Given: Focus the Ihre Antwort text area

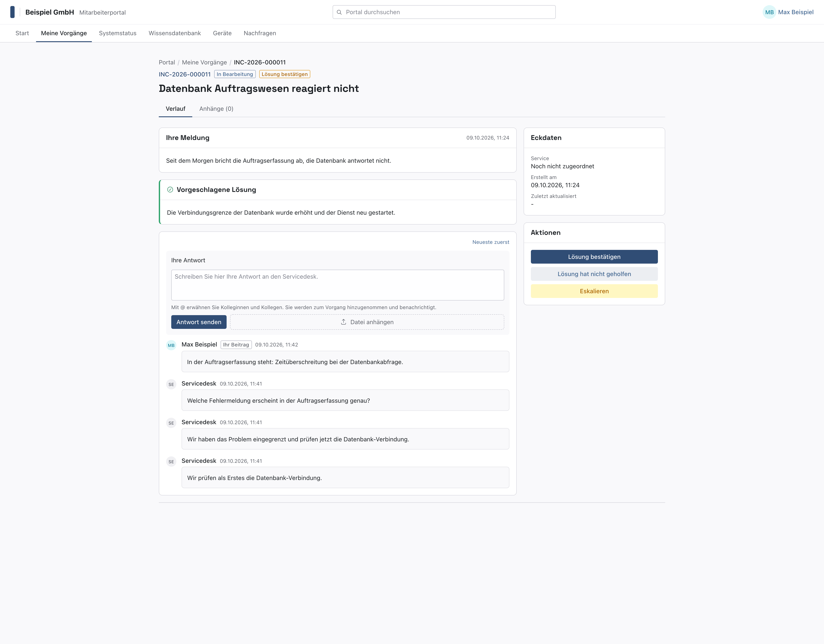Looking at the screenshot, I should click(338, 285).
